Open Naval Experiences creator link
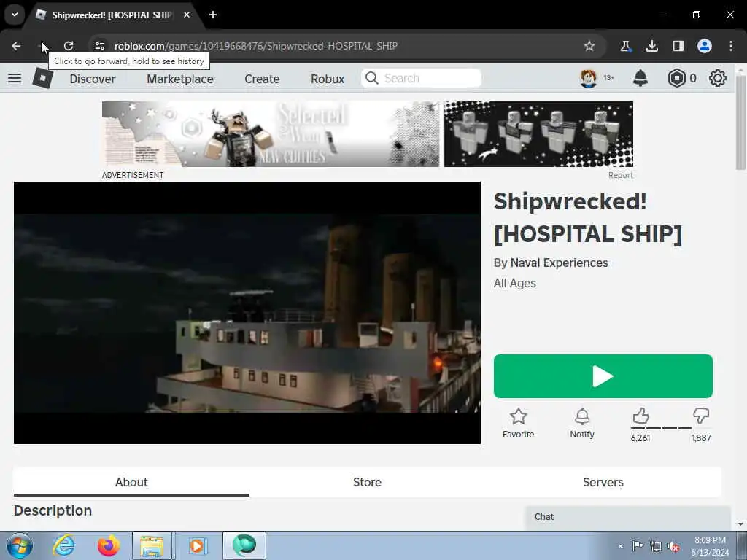This screenshot has height=560, width=747. coord(559,262)
